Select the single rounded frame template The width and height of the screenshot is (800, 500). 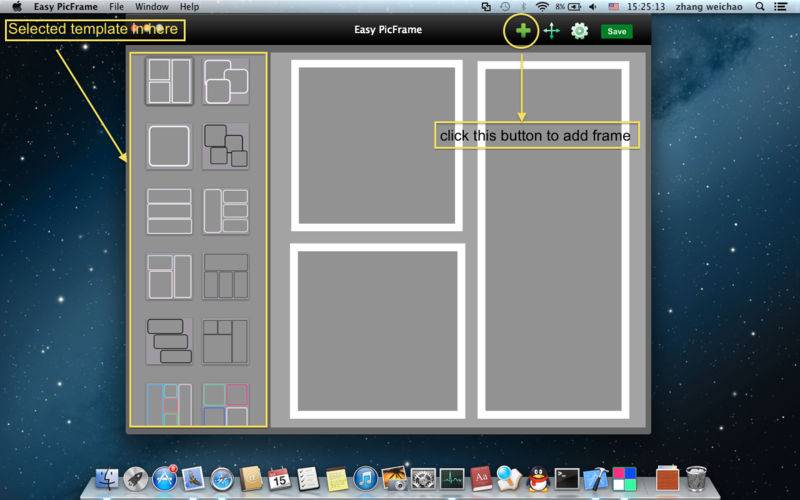pos(169,146)
